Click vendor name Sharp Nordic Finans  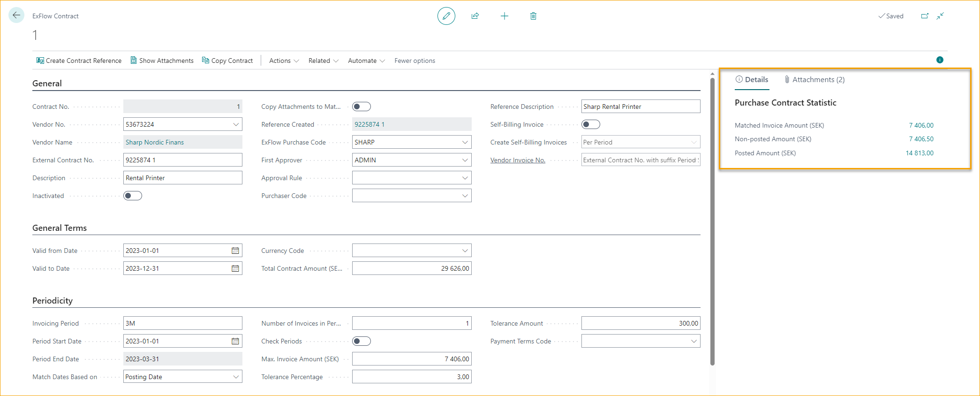[x=155, y=142]
